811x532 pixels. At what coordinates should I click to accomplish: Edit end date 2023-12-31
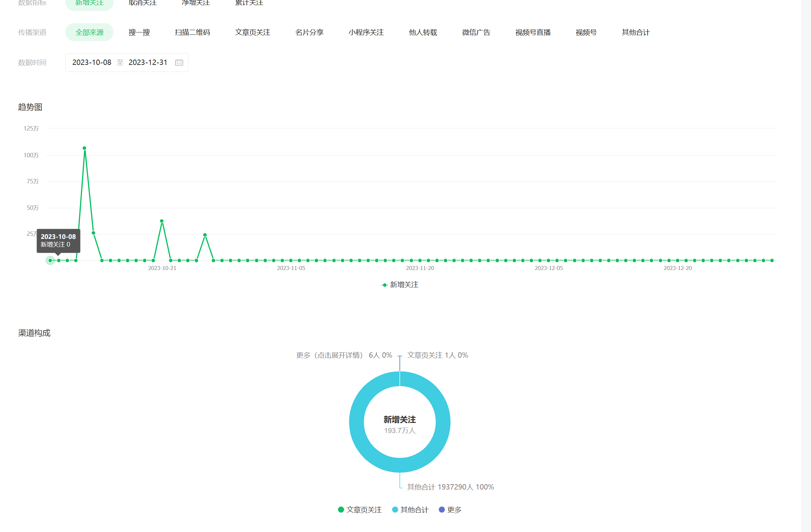pos(148,63)
